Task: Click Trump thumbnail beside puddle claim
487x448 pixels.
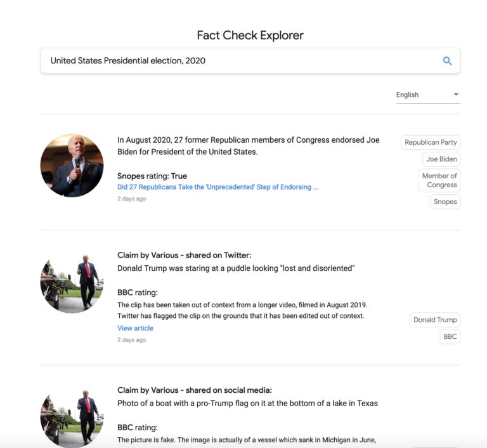Action: [72, 282]
